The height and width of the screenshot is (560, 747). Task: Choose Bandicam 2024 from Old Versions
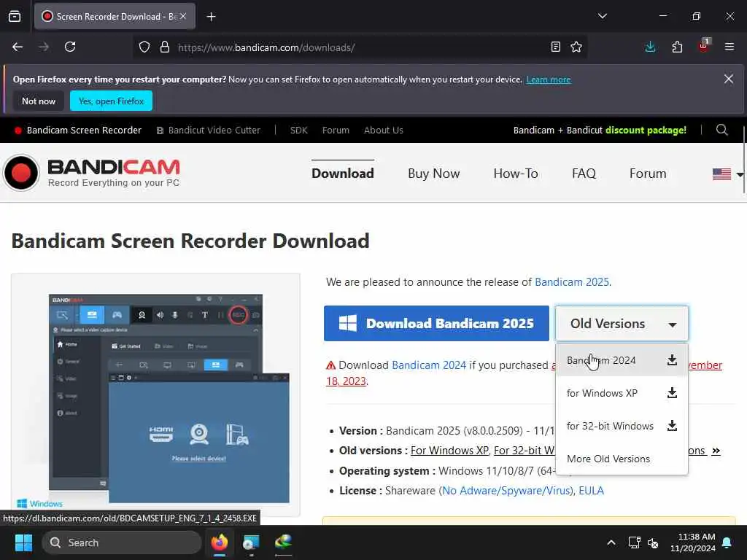tap(622, 360)
